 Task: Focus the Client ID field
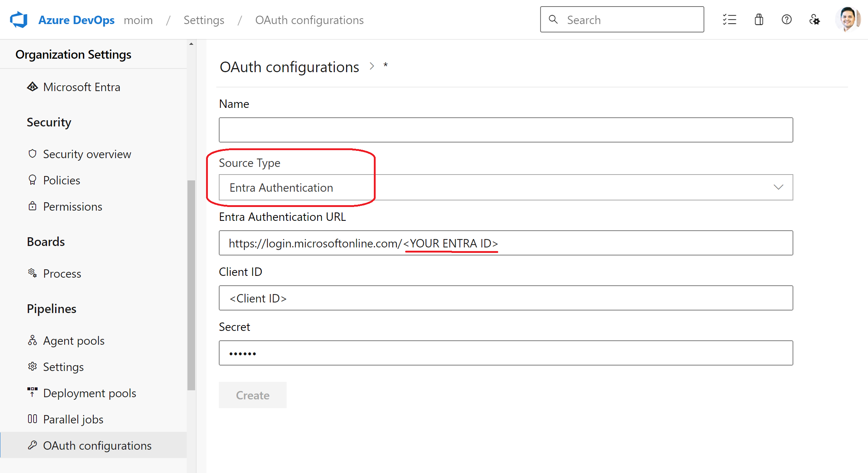point(506,298)
